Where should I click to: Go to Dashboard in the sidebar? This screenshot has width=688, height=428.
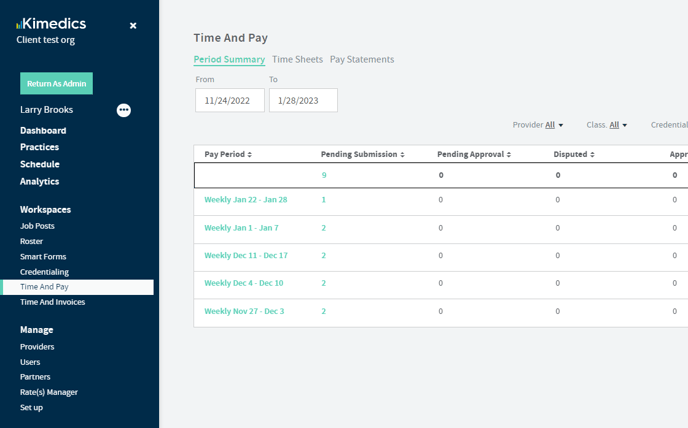43,130
